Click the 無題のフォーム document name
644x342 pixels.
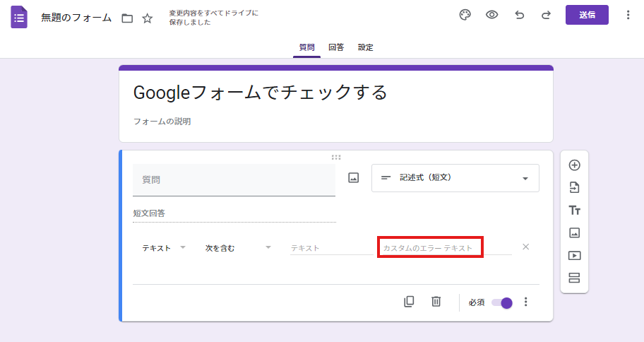click(76, 18)
